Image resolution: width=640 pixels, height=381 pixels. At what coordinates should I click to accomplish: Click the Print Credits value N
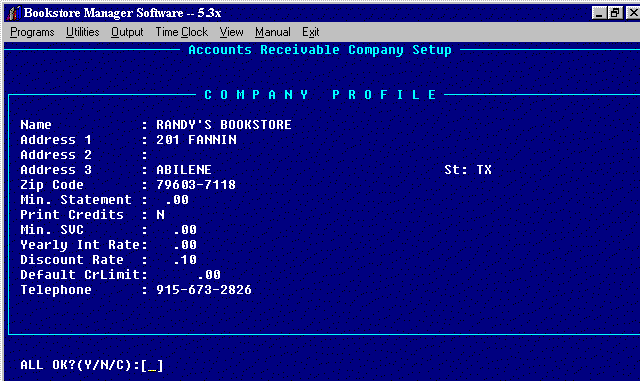[160, 214]
